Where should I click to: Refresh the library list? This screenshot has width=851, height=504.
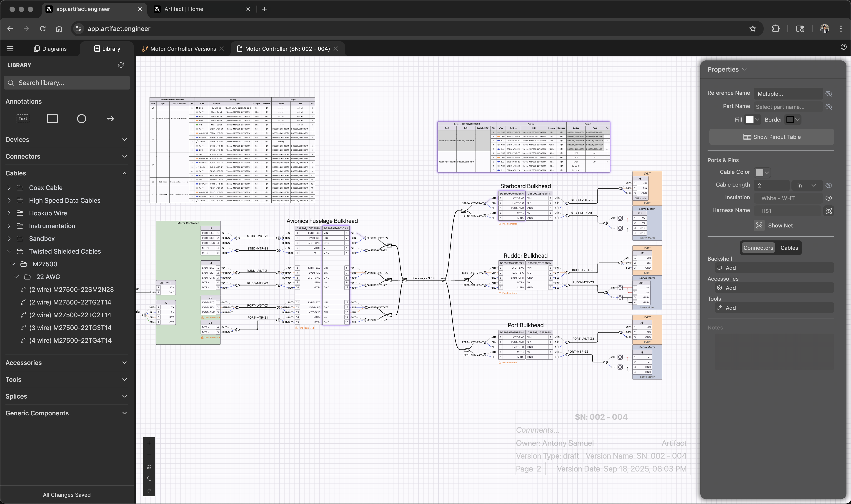[121, 65]
